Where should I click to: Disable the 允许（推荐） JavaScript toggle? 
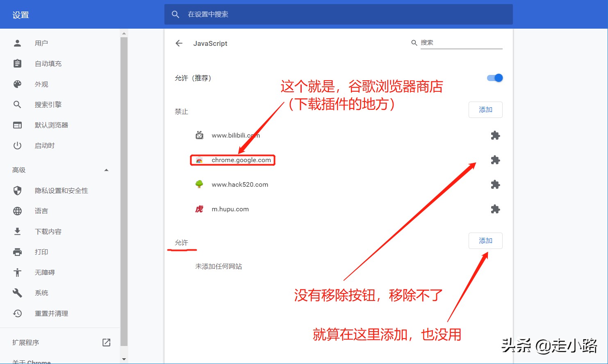(x=494, y=78)
